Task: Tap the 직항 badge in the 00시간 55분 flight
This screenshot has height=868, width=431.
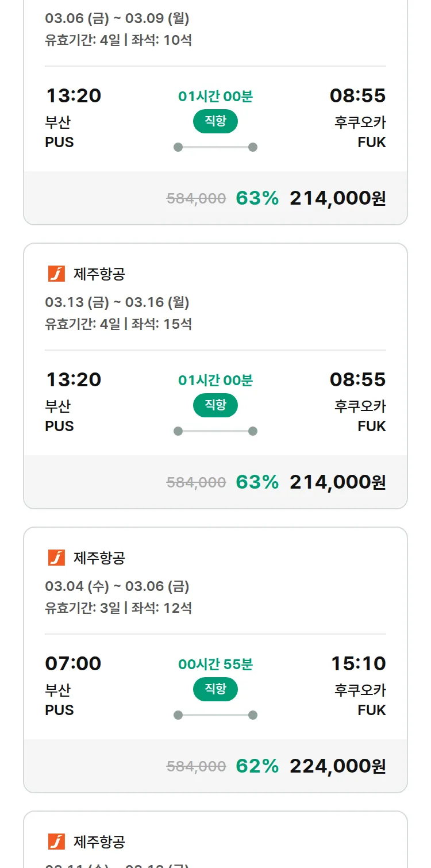Action: click(215, 689)
